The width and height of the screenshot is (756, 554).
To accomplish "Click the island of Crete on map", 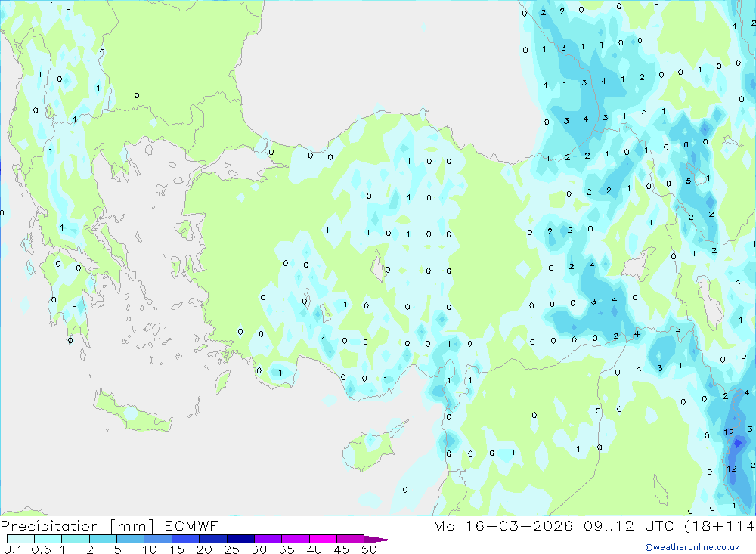I will point(131,413).
